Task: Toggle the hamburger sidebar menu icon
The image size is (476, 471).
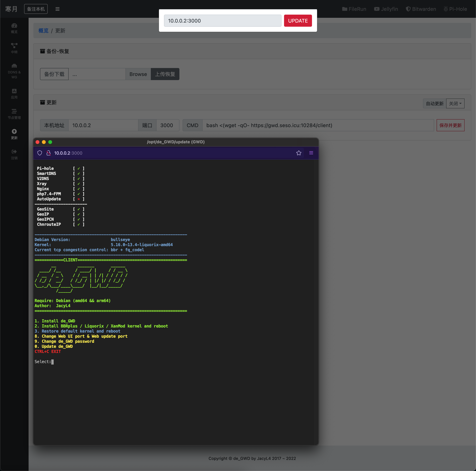Action: pyautogui.click(x=57, y=9)
